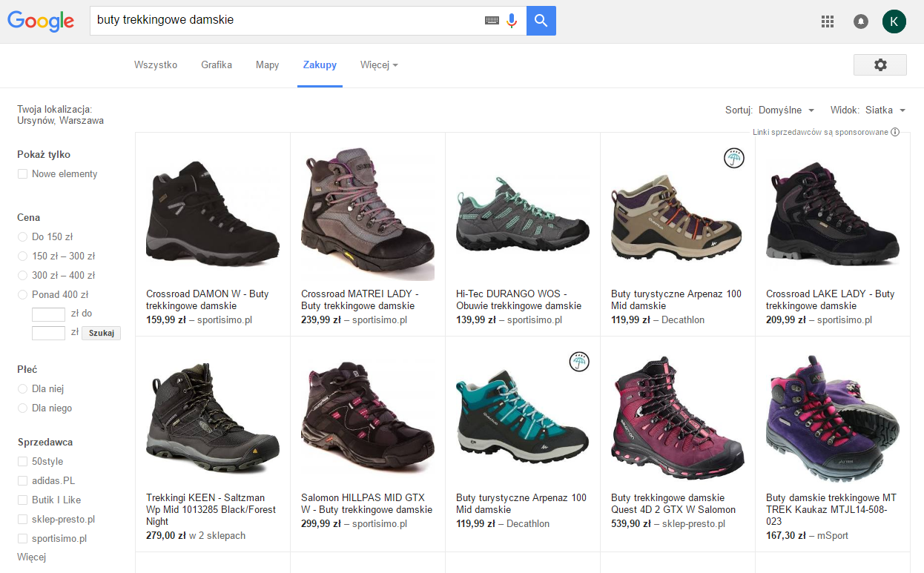Select price range Do 150 zł
924x573 pixels.
coord(22,237)
